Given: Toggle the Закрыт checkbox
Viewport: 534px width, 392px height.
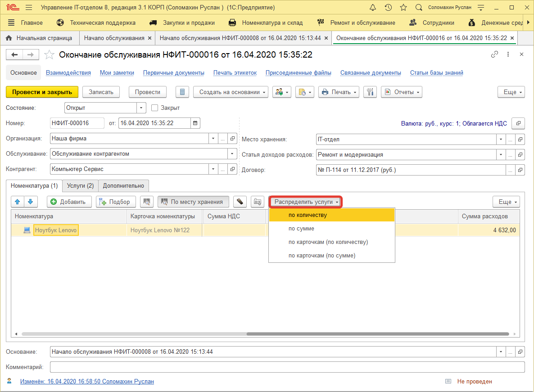Looking at the screenshot, I should [154, 108].
